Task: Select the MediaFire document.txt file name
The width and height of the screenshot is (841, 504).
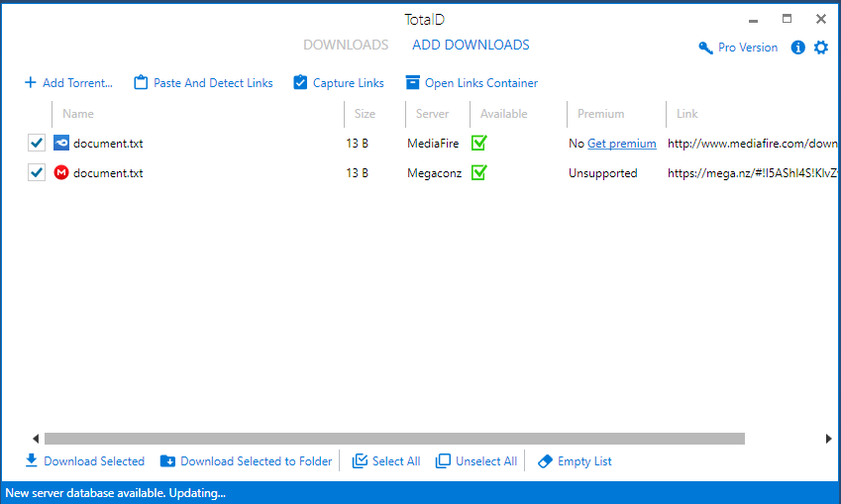Action: (x=108, y=144)
